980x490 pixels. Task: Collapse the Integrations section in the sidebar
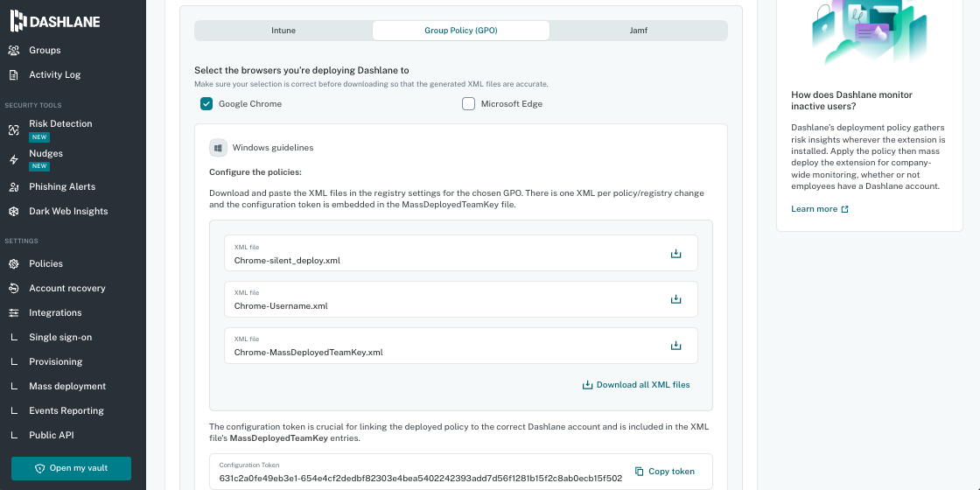[x=55, y=312]
